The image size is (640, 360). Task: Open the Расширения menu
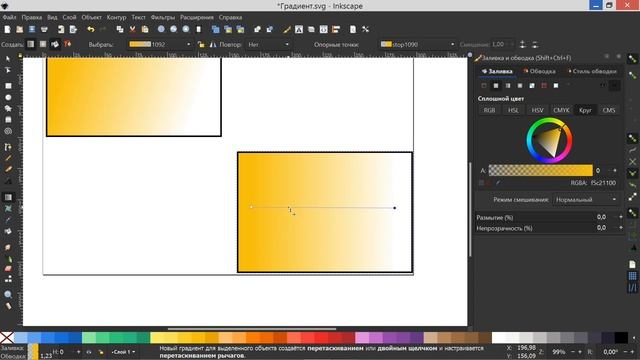[x=197, y=18]
